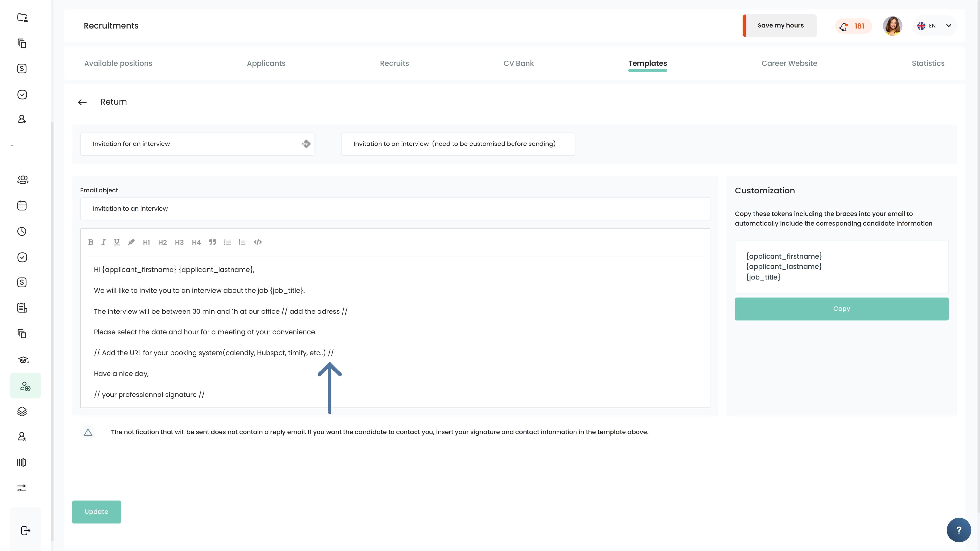980x551 pixels.
Task: Open the documents icon above the graduation cap
Action: [22, 334]
